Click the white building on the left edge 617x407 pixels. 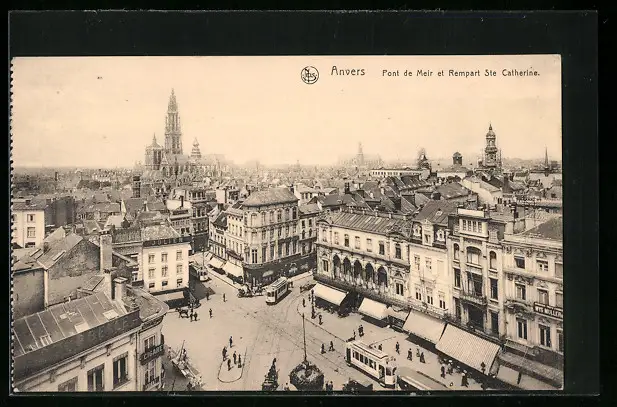point(28,225)
